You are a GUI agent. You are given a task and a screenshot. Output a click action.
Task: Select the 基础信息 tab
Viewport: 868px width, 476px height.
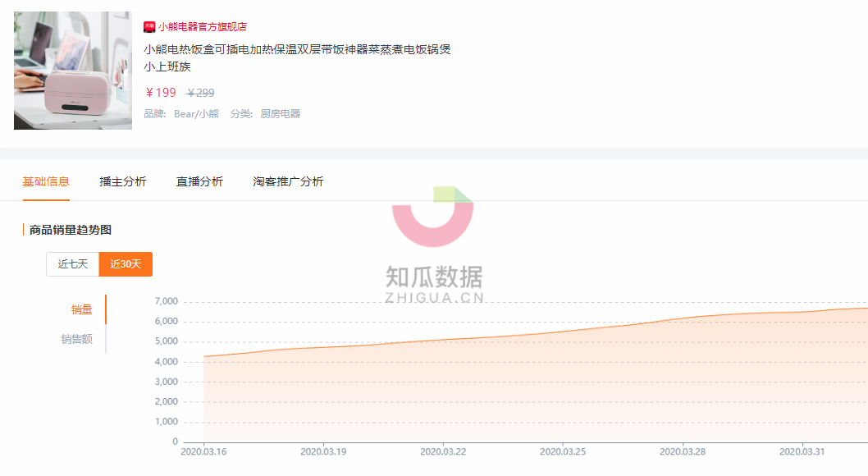click(46, 181)
